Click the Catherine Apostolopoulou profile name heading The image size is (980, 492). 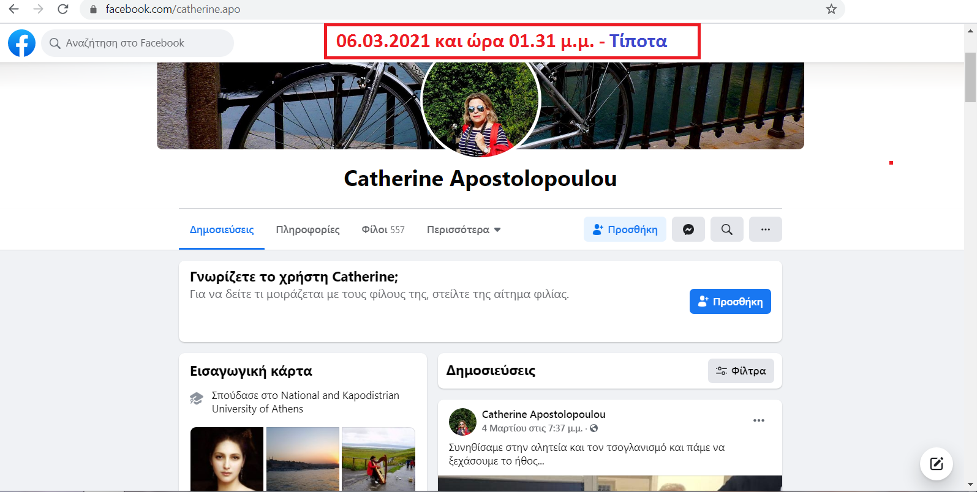point(480,179)
